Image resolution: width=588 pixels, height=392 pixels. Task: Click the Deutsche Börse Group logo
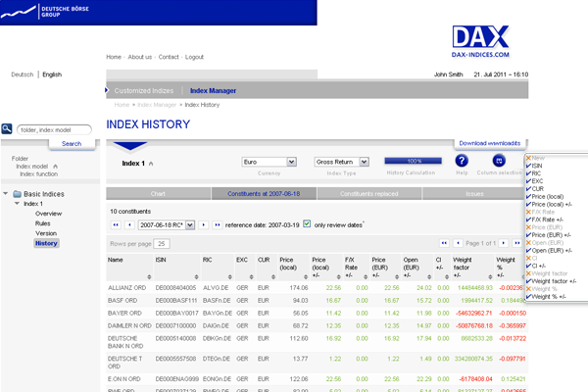tap(45, 12)
